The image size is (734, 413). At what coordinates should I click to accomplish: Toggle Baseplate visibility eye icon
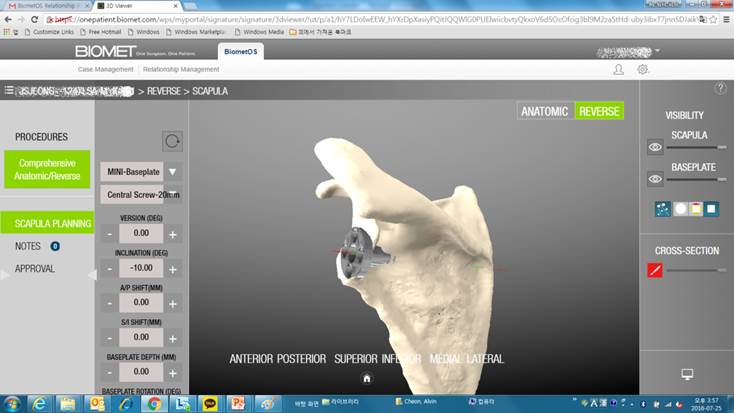click(655, 179)
